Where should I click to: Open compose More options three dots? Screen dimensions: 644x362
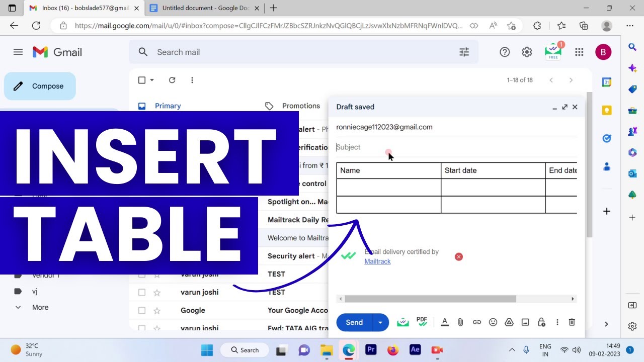pos(557,322)
